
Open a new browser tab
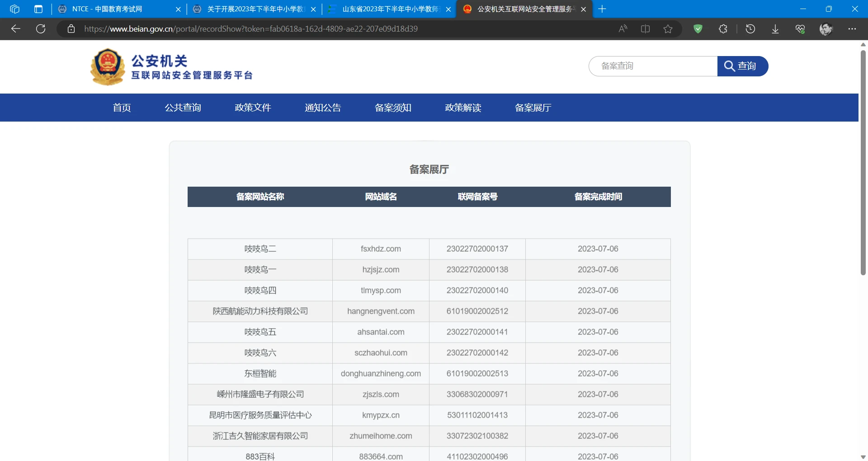tap(602, 9)
